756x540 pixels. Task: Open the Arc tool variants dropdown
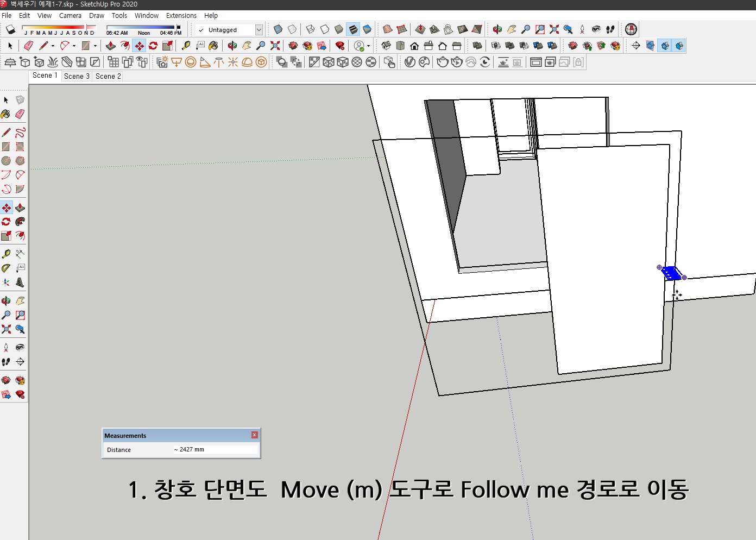pyautogui.click(x=74, y=46)
